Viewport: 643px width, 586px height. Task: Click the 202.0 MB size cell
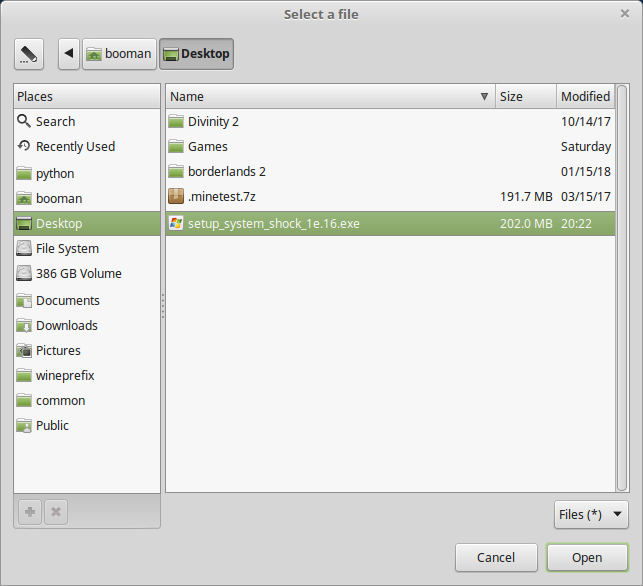click(x=526, y=223)
